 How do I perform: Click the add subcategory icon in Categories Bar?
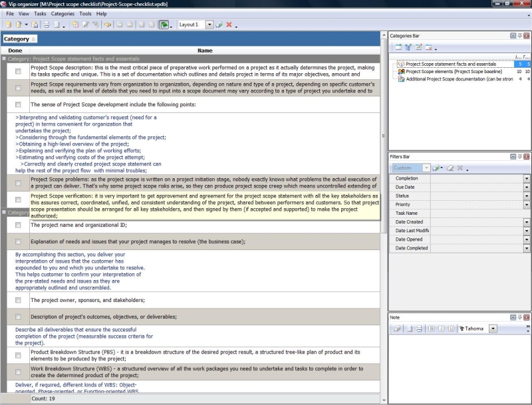coord(408,47)
